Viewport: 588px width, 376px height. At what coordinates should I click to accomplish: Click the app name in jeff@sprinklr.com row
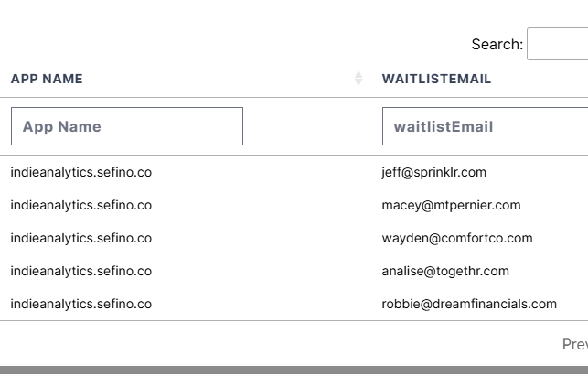coord(81,172)
